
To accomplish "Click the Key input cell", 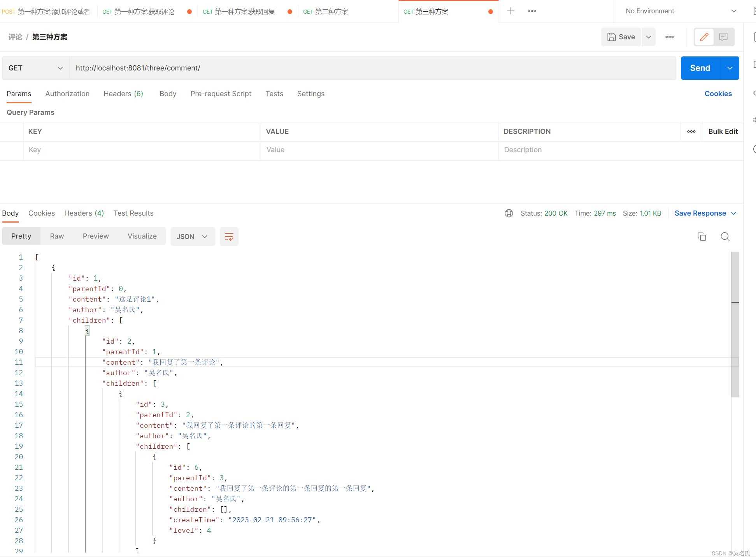I will (142, 150).
